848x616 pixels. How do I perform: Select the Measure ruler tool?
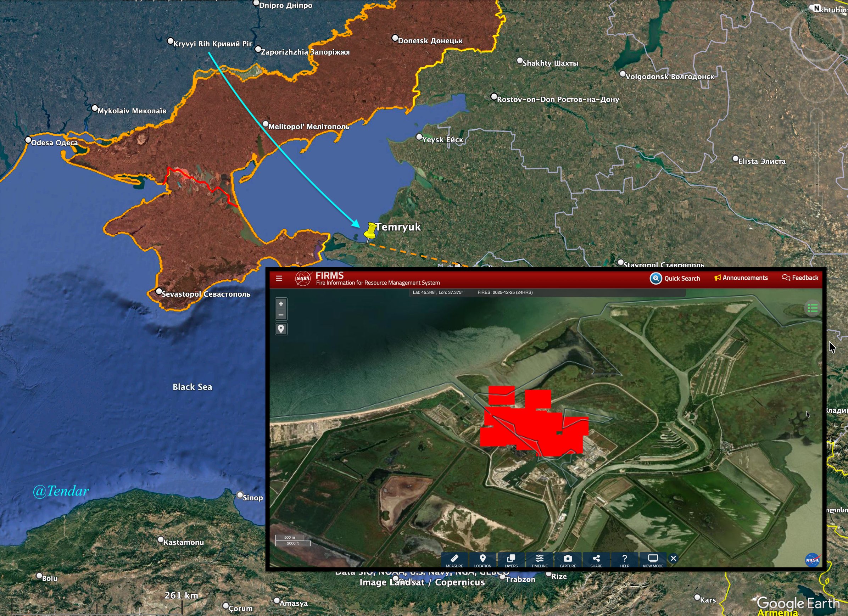(x=454, y=560)
